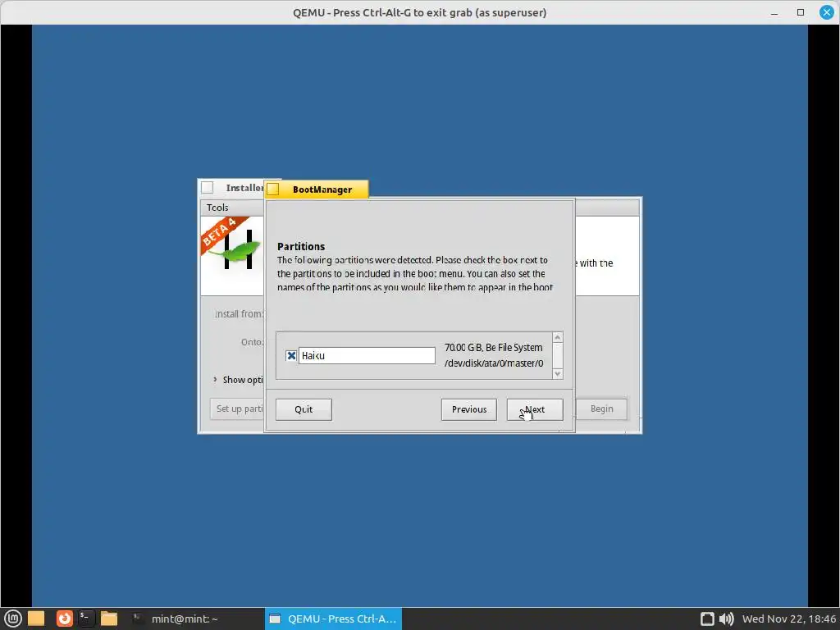Image resolution: width=840 pixels, height=630 pixels.
Task: Open the clock showing Wed Nov 22
Action: 788,619
